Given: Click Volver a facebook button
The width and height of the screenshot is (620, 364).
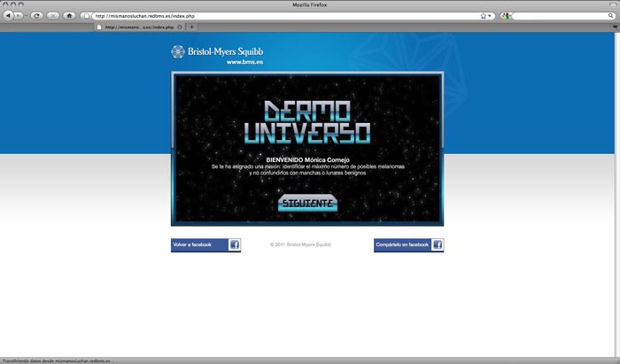Looking at the screenshot, I should tap(205, 245).
